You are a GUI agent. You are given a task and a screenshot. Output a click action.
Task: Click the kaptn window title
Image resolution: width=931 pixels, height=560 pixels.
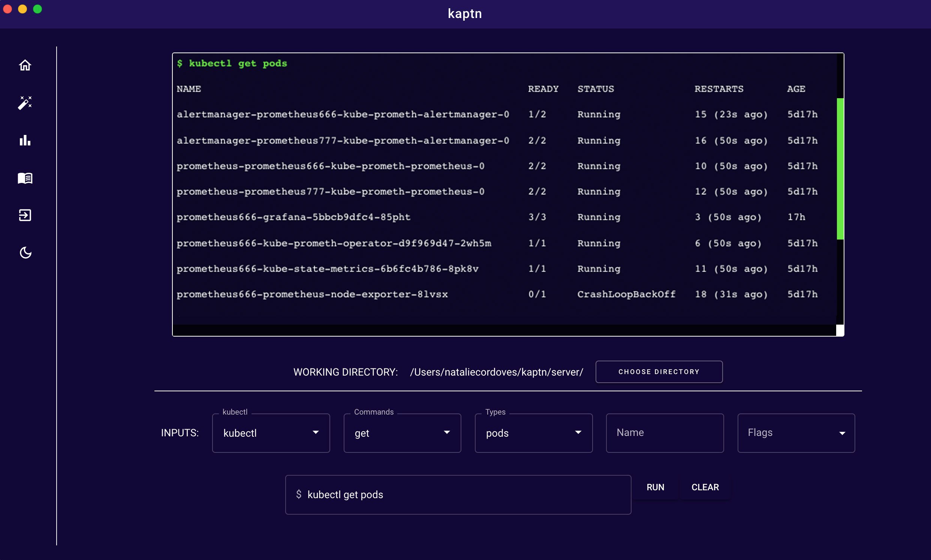coord(465,13)
